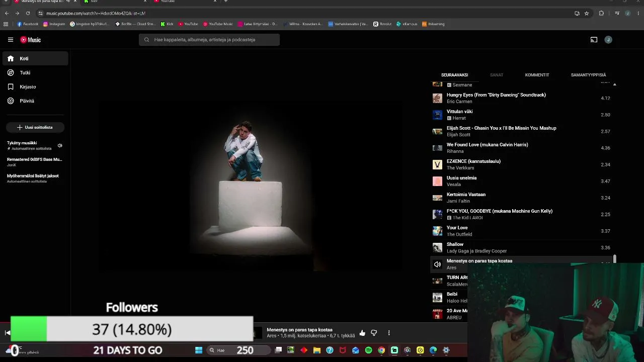Play We Found Love by Rihanna
The height and width of the screenshot is (362, 644).
click(x=522, y=148)
